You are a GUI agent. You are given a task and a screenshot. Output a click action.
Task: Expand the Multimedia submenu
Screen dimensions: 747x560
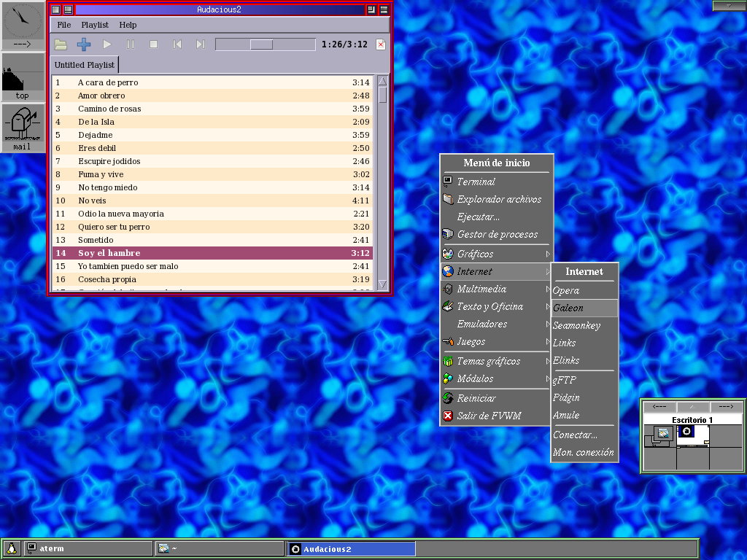495,289
